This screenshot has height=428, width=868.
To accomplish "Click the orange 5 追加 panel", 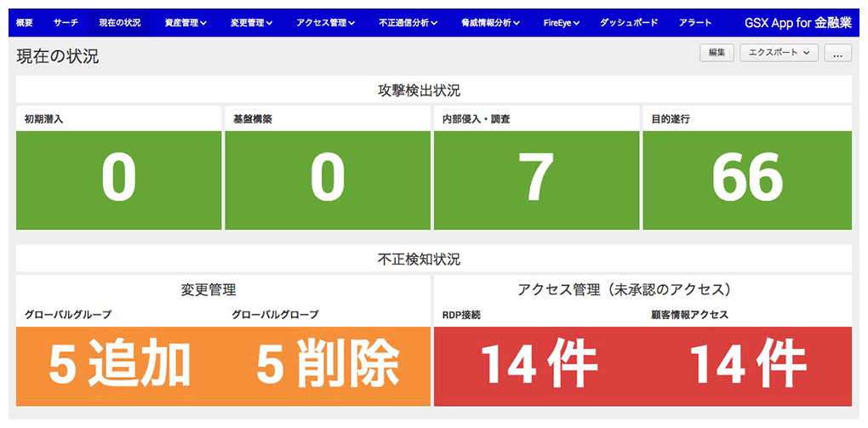I will (119, 366).
